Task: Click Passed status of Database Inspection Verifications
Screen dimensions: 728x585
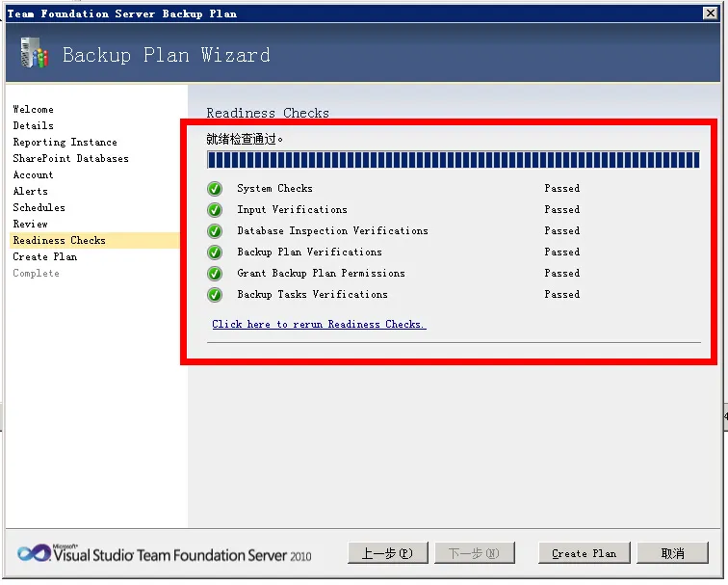Action: 562,231
